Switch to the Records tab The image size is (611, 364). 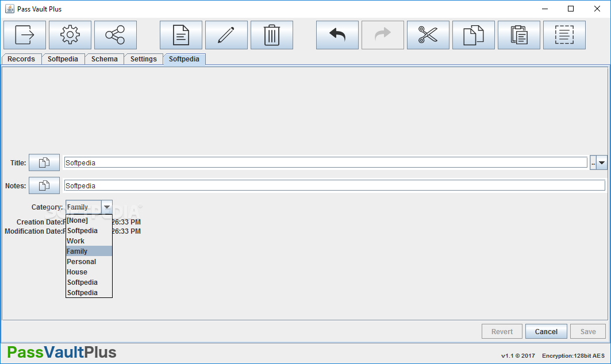pyautogui.click(x=21, y=59)
